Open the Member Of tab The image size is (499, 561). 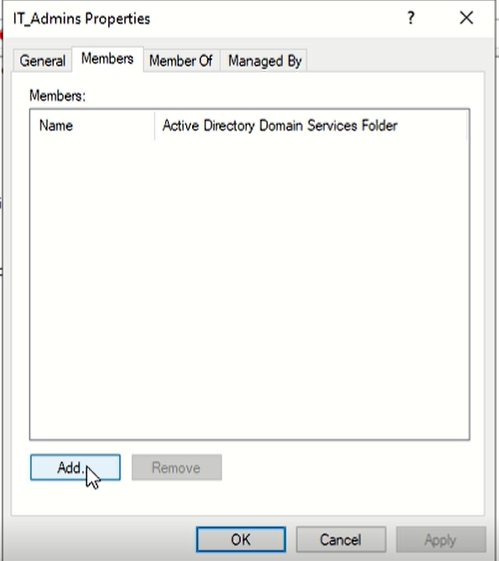tap(181, 61)
